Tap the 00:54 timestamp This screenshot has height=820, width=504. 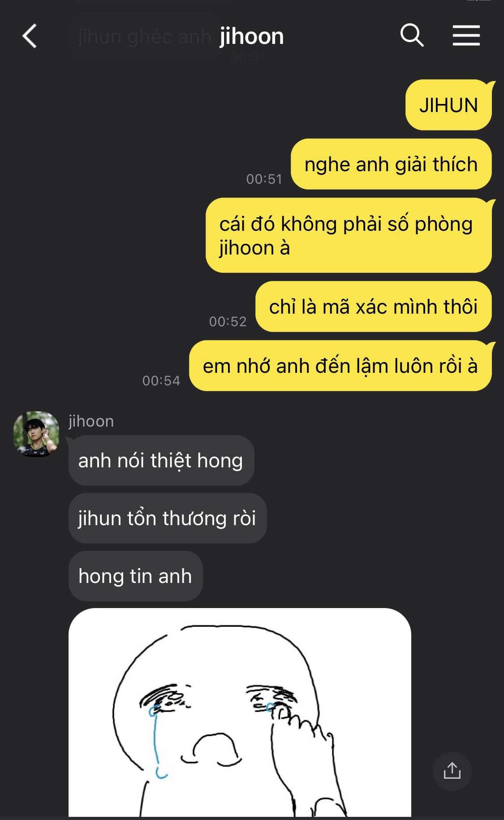(x=161, y=381)
